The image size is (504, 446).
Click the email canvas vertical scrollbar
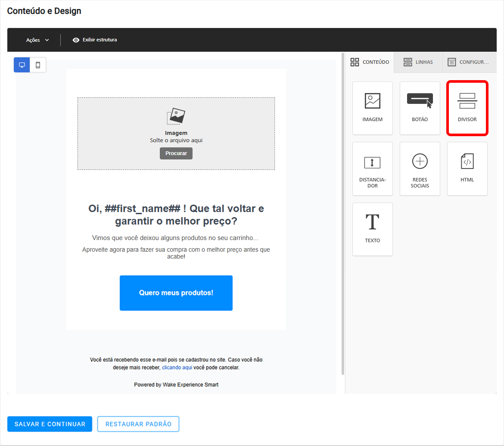pos(342,214)
